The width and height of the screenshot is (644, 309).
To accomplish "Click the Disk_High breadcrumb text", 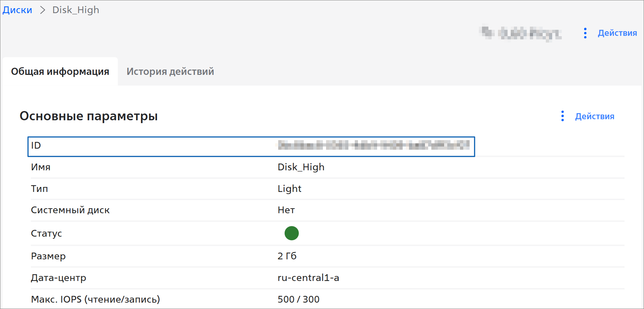I will (76, 10).
